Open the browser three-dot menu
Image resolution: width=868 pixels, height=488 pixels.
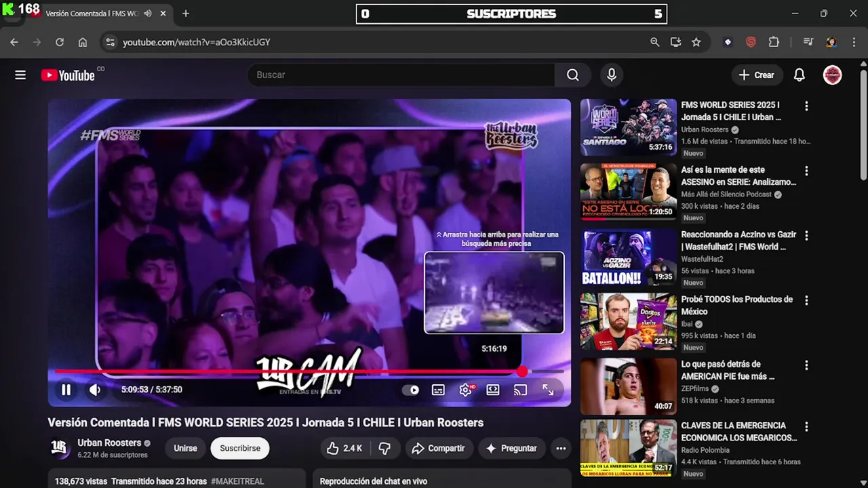[x=853, y=42]
